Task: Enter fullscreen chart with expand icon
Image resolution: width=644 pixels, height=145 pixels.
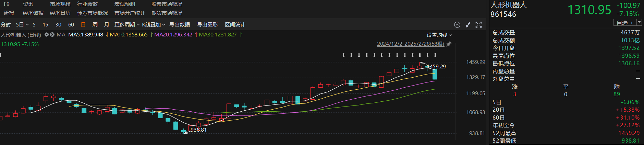Action: pos(479,25)
